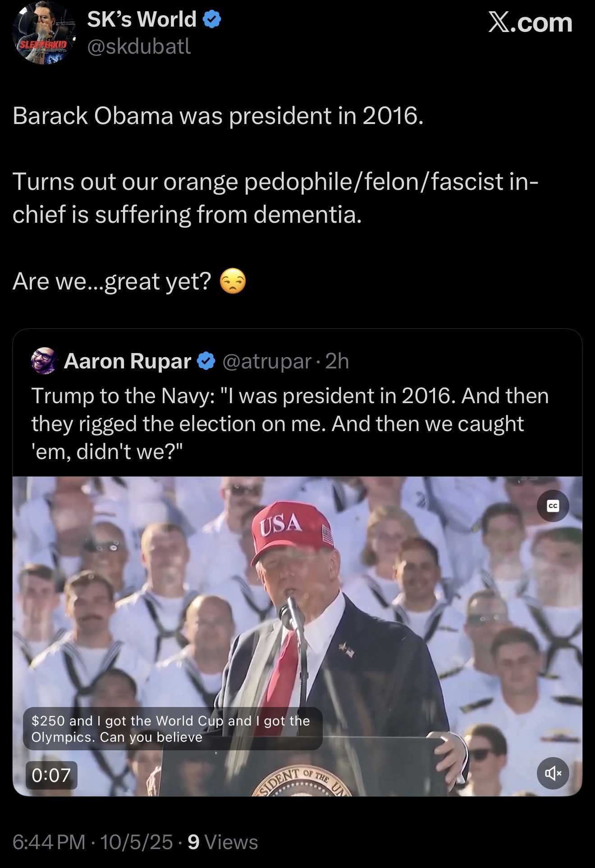Viewport: 595px width, 868px height.
Task: Click the @atrupar handle
Action: (267, 361)
